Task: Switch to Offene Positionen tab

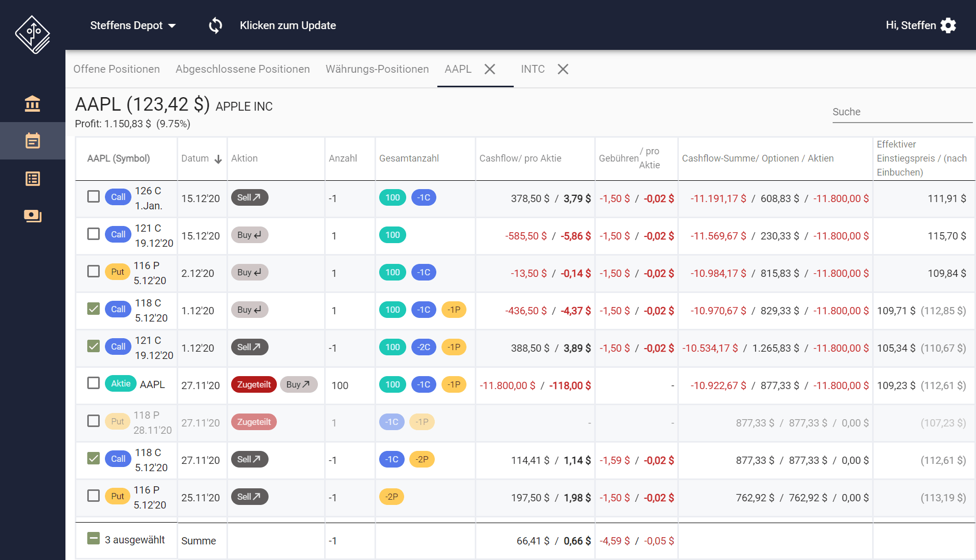Action: coord(116,69)
